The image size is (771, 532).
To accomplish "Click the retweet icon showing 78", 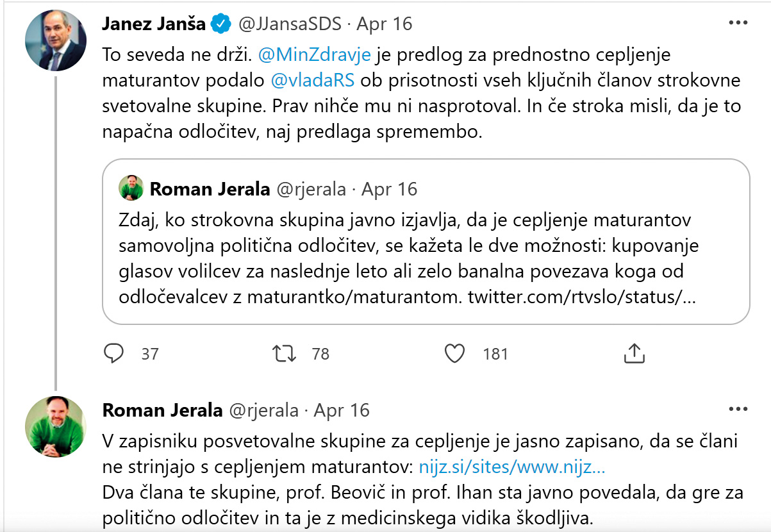I will tap(285, 353).
